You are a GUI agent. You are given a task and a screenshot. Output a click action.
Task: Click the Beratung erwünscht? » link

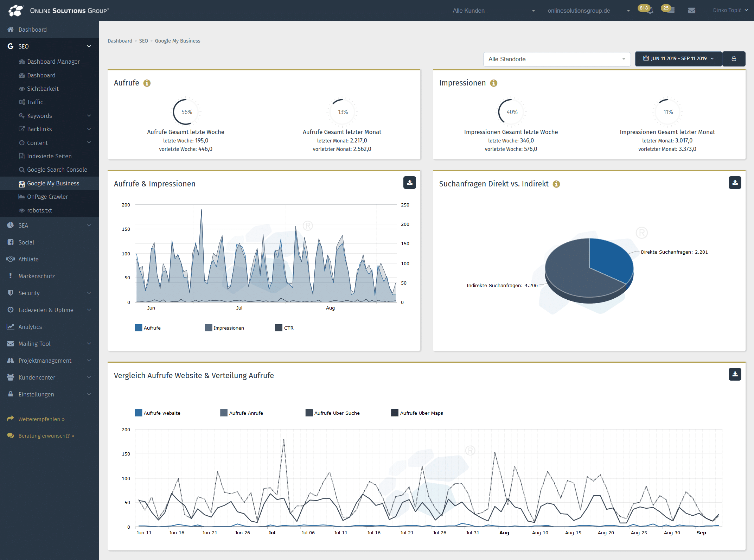tap(46, 436)
